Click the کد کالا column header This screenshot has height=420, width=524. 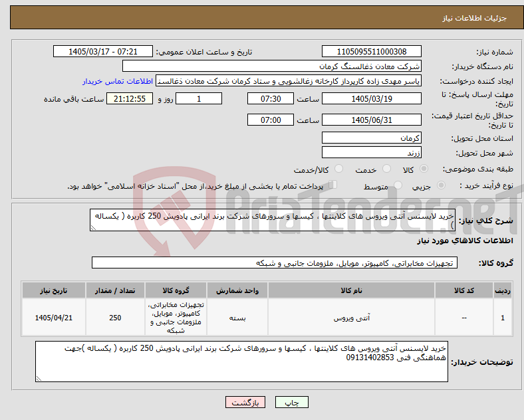[x=464, y=290]
